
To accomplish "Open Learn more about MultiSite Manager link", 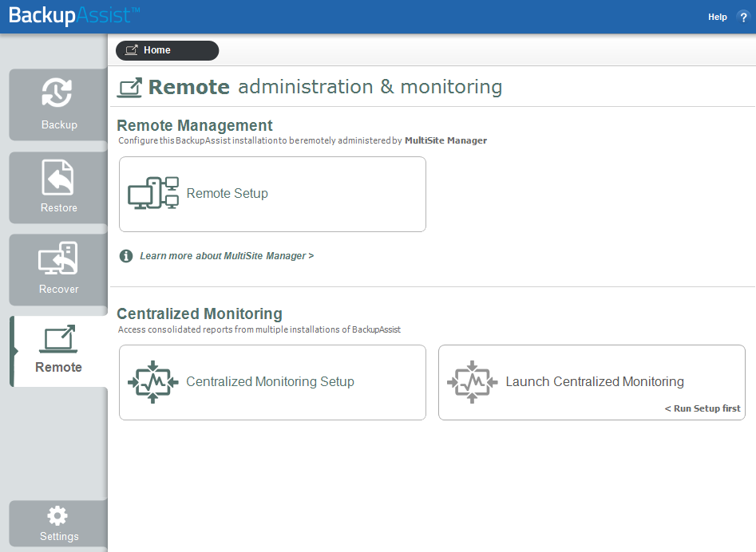I will coord(227,256).
